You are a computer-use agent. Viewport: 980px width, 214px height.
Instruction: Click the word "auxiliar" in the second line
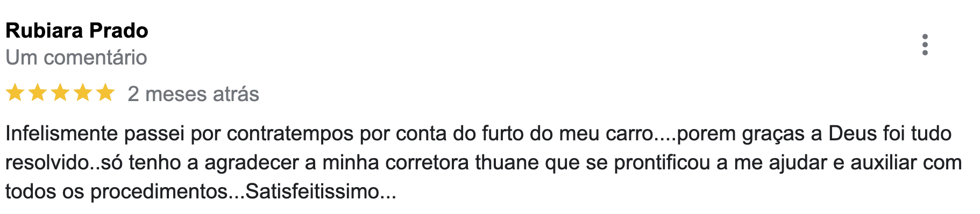click(x=883, y=162)
